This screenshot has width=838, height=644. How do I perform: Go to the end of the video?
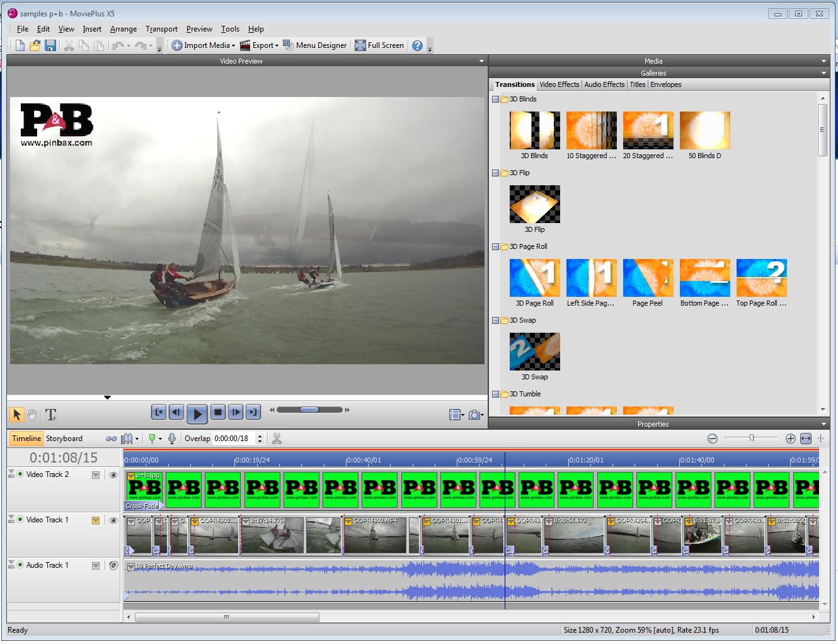tap(253, 412)
